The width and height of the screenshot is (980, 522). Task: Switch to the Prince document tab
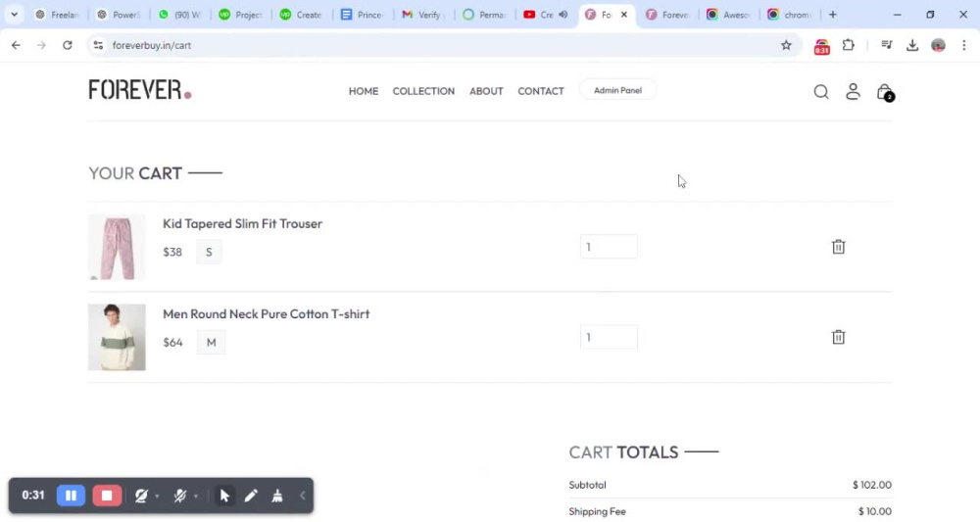click(x=363, y=15)
